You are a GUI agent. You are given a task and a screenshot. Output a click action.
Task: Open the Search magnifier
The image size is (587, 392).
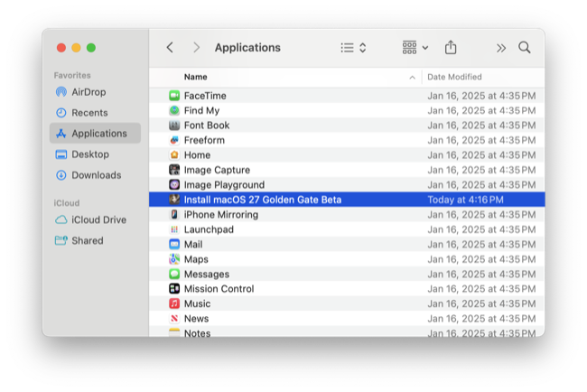pos(525,48)
